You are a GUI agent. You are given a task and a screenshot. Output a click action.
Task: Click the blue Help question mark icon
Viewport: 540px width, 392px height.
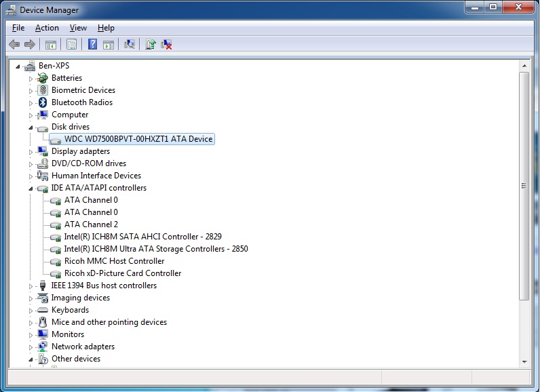[93, 44]
